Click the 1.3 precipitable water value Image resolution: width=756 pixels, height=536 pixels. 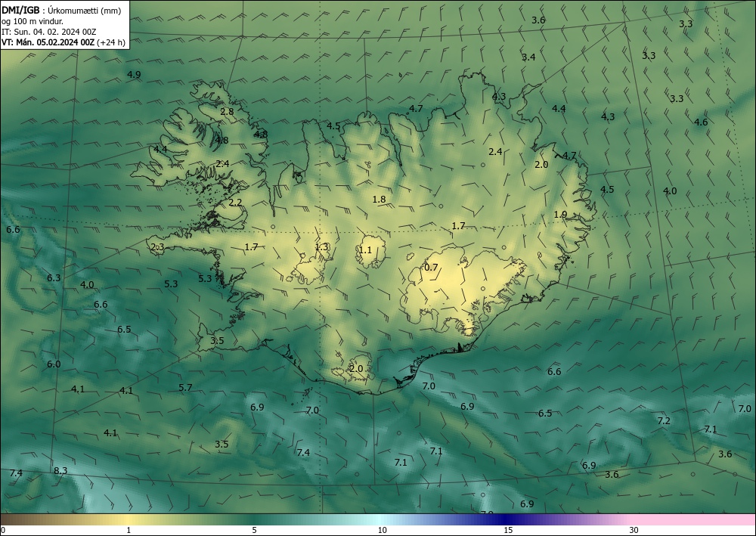pos(321,246)
